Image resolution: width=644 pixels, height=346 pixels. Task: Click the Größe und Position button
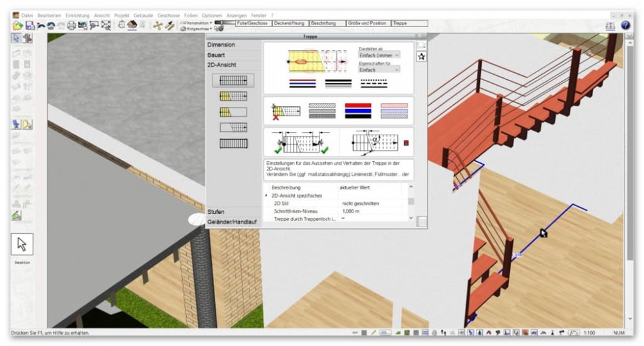(x=368, y=23)
